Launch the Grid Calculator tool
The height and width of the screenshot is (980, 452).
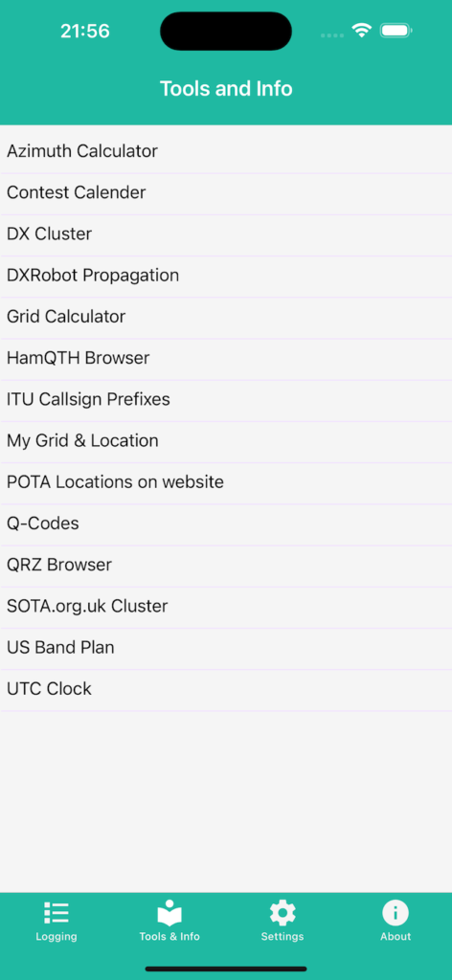point(226,318)
